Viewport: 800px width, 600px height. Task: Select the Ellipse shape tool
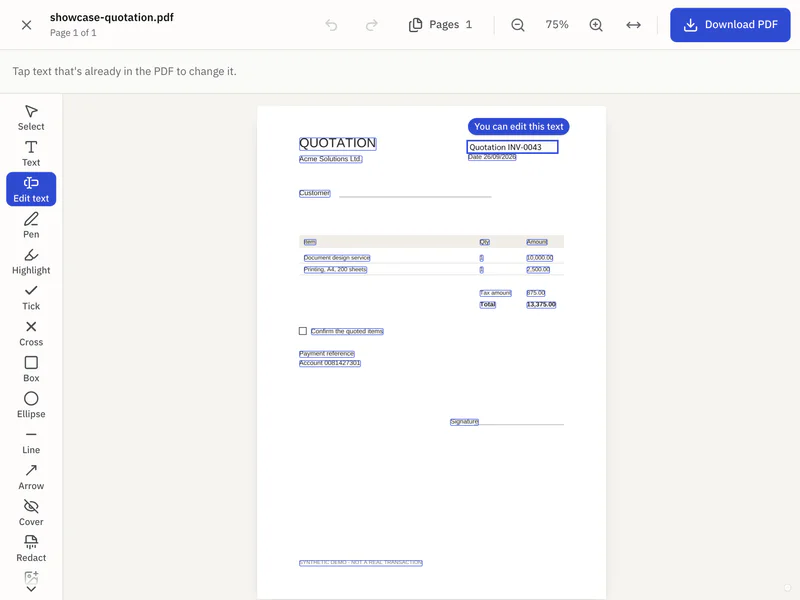click(x=31, y=405)
